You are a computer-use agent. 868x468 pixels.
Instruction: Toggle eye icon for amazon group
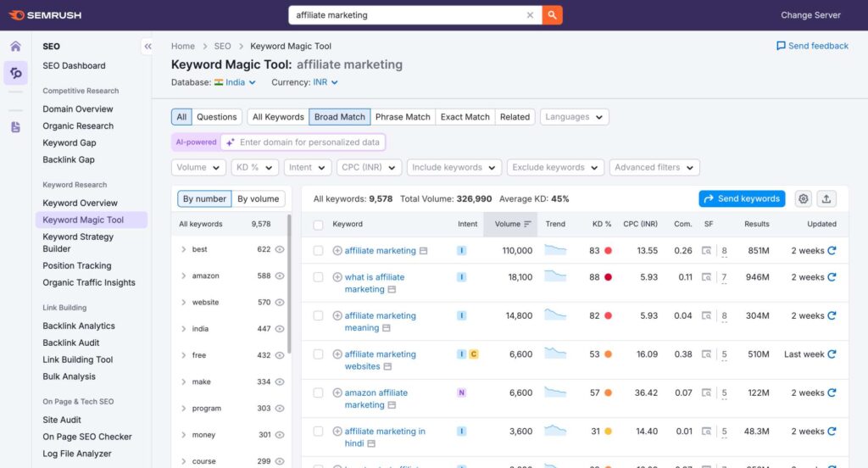(280, 276)
